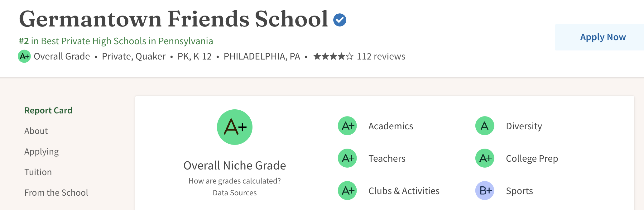The image size is (644, 210).
Task: Click the small A+ Overall Grade badge in header
Action: [x=24, y=56]
